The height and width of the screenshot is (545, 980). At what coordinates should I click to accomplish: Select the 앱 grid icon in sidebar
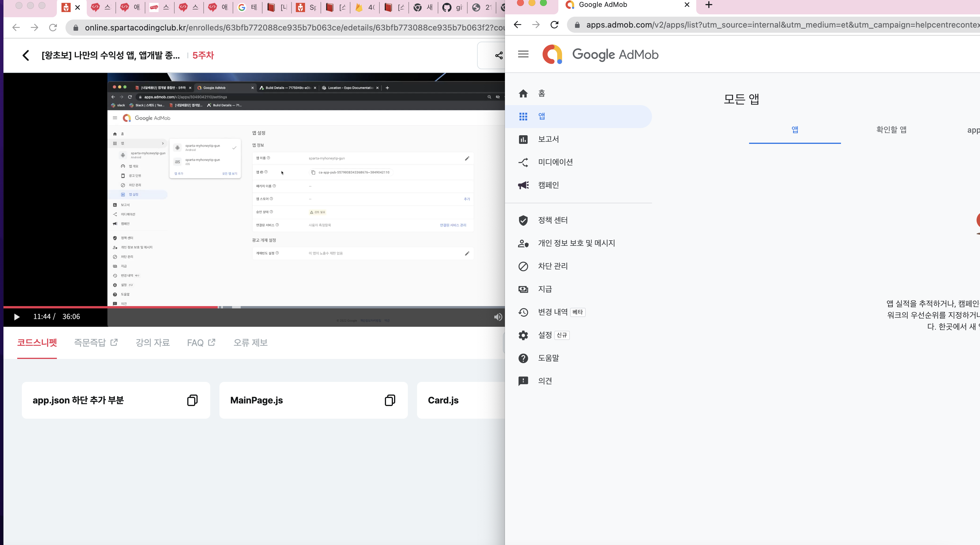523,116
